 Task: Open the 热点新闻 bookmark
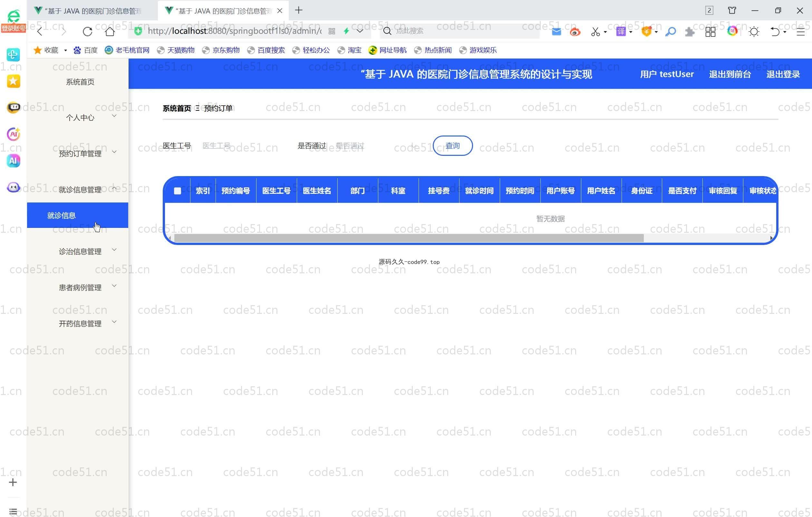pos(433,50)
